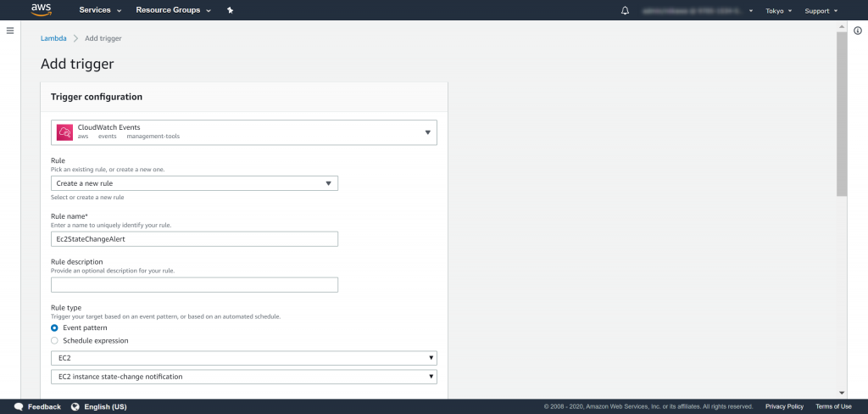
Task: Open the Create a new rule dropdown
Action: 194,183
